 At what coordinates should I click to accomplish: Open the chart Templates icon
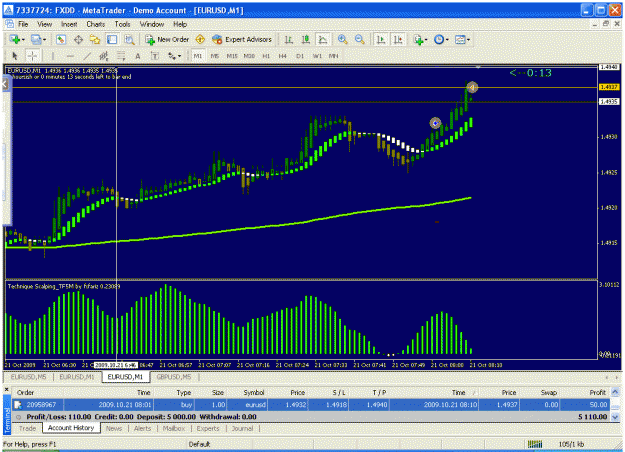coord(460,39)
